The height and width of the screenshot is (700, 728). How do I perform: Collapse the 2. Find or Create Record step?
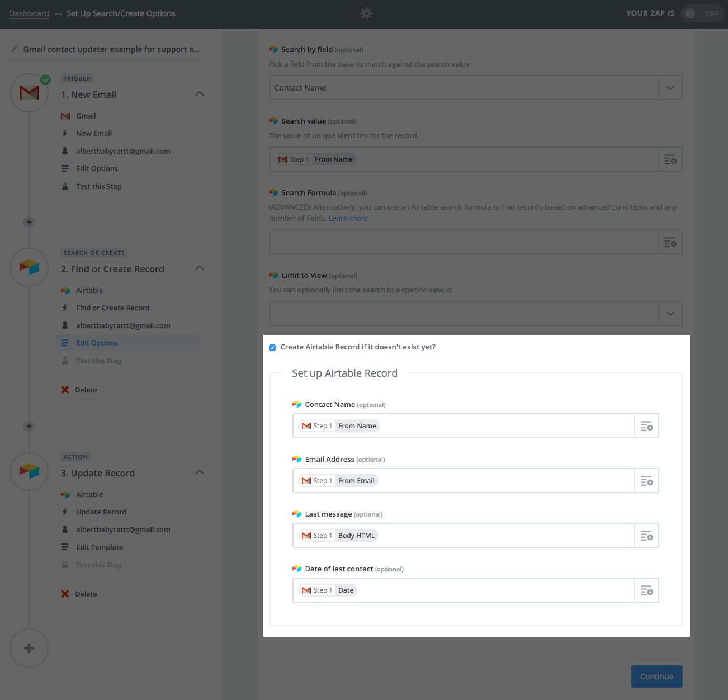[200, 268]
